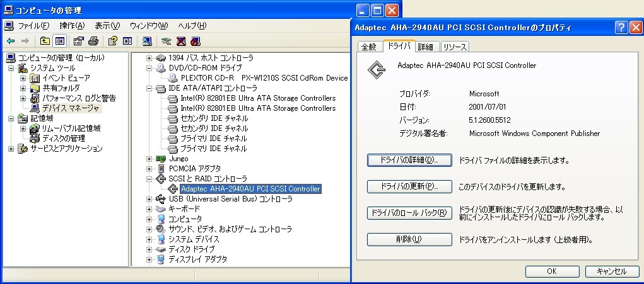Scan for hardware changes toolbar icon

coord(147,41)
